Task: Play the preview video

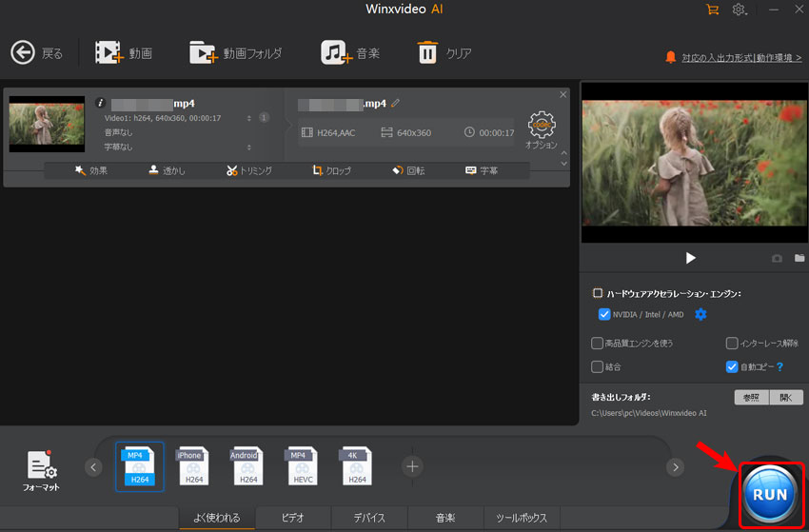Action: [x=691, y=258]
